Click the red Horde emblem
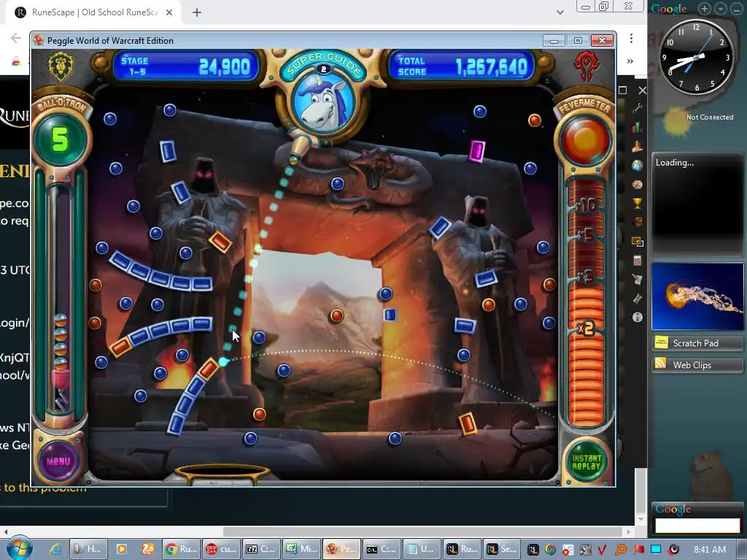747x560 pixels. (587, 66)
